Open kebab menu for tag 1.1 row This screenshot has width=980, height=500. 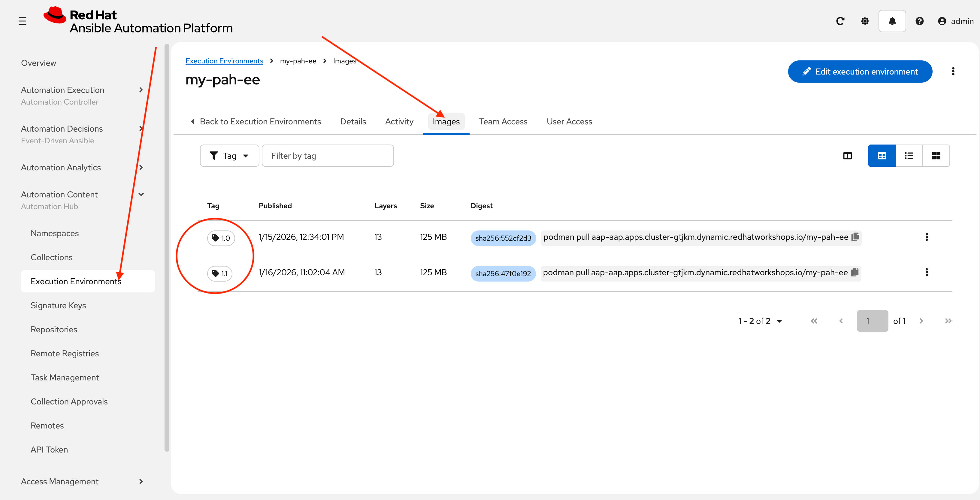tap(926, 272)
